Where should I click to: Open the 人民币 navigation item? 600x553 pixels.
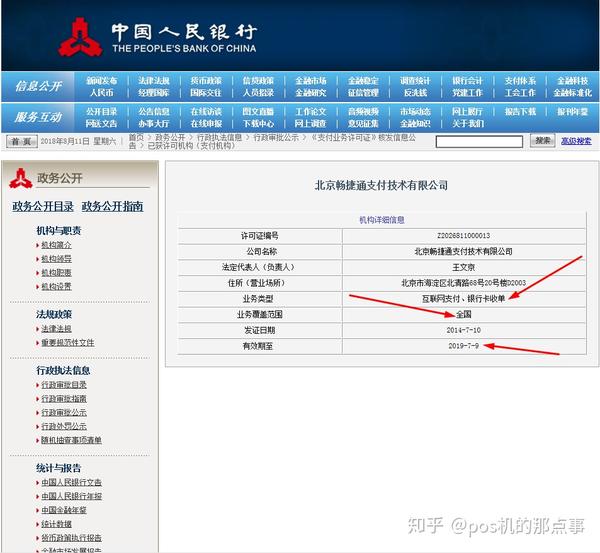coord(101,93)
